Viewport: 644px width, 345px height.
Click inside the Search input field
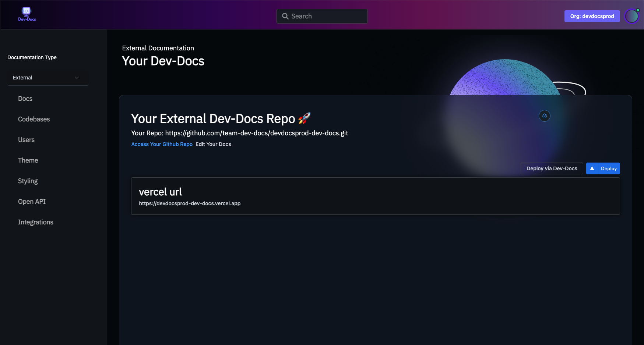coord(324,16)
